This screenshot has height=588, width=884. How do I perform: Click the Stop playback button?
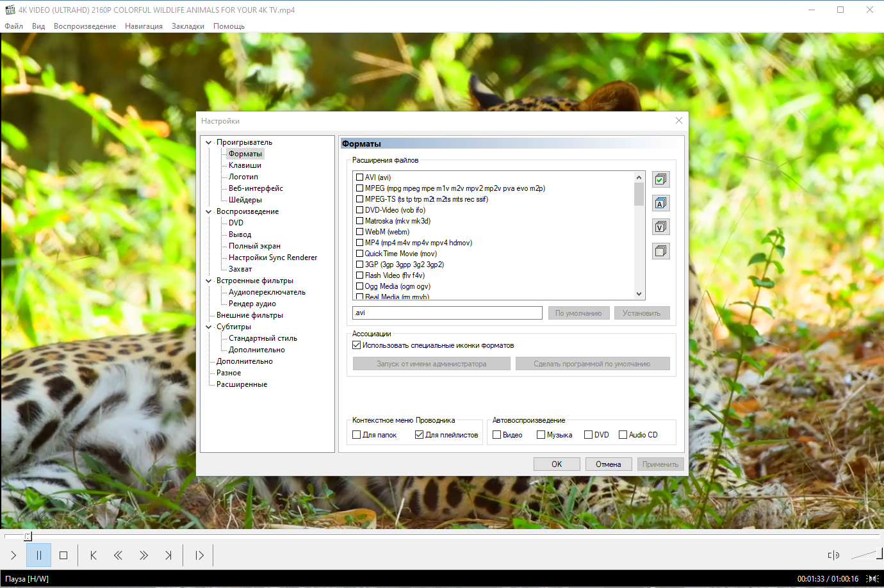click(x=63, y=555)
